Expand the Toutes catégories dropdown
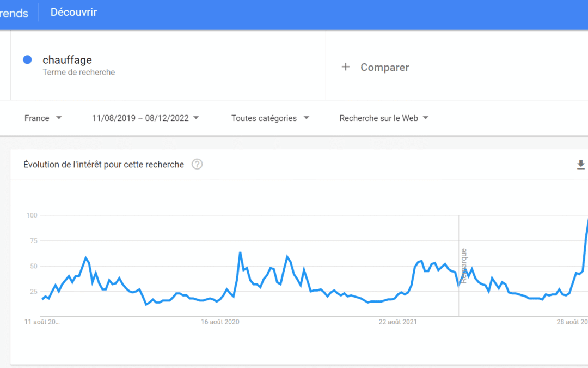This screenshot has width=588, height=368. coord(270,118)
